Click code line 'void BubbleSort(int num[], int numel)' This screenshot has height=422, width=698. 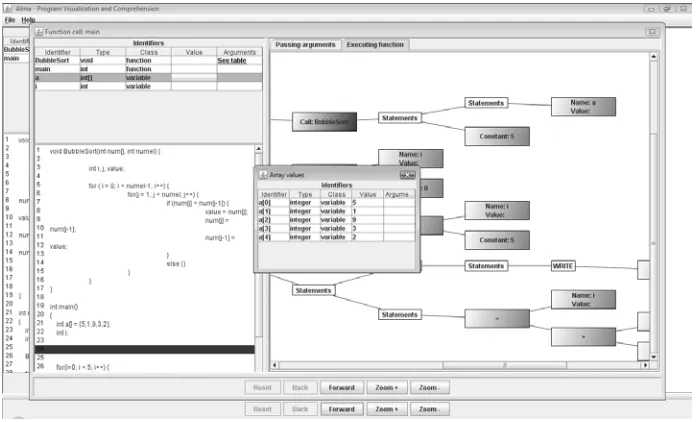[x=105, y=151]
